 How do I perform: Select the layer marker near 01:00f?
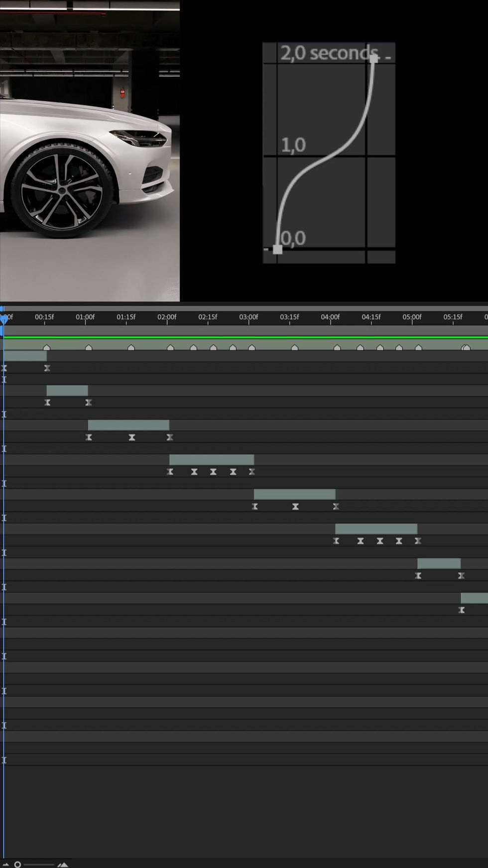pos(89,347)
